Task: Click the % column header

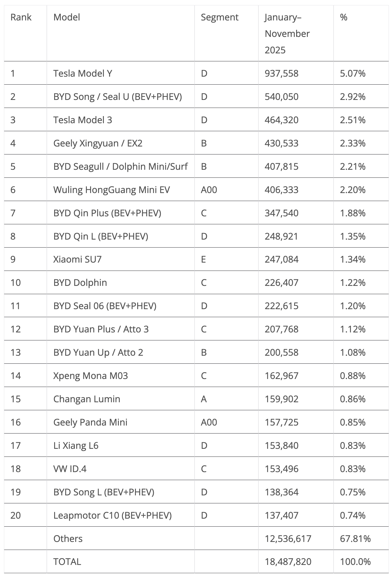Action: coord(344,17)
